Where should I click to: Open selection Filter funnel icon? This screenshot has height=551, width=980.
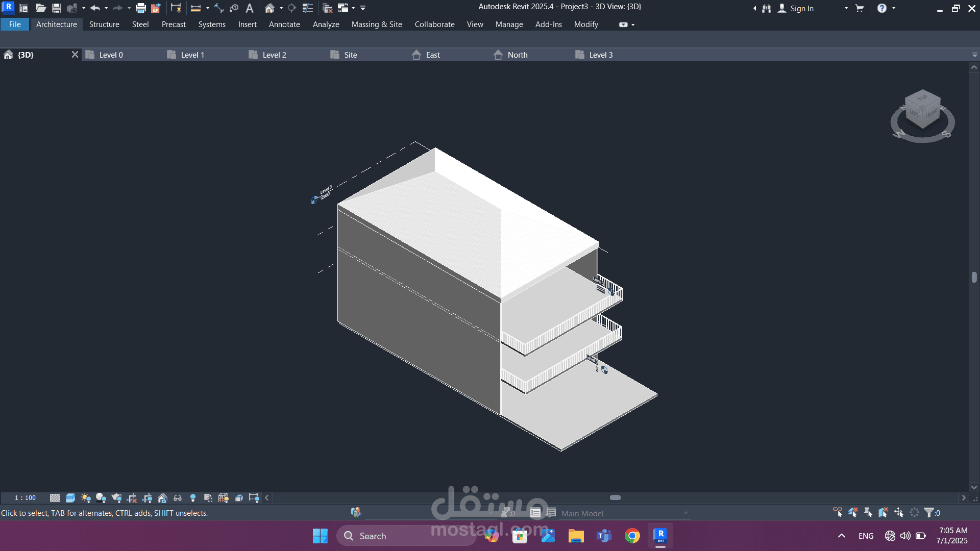(929, 512)
